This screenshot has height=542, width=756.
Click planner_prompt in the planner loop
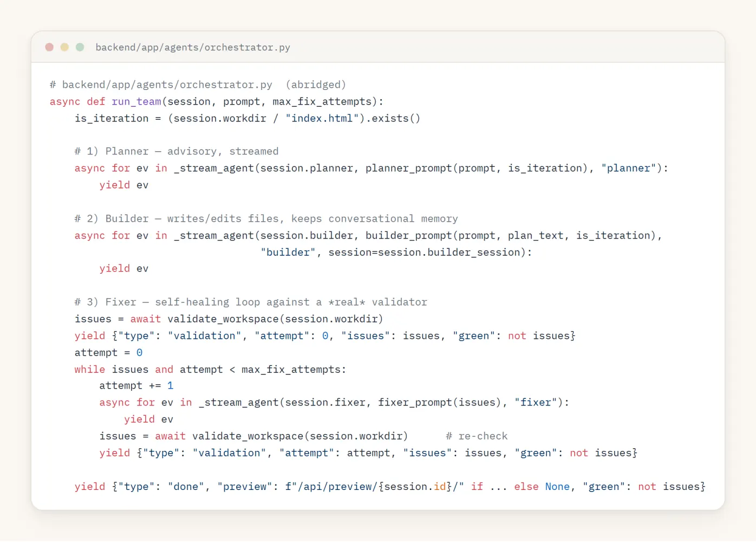click(408, 168)
